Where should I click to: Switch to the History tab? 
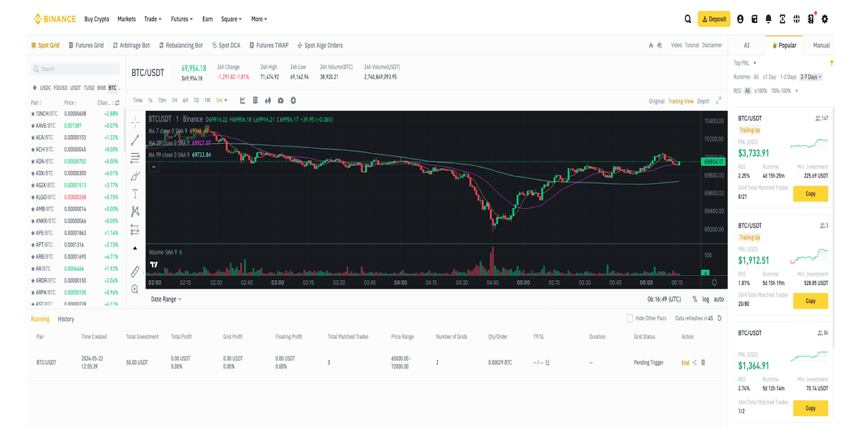pyautogui.click(x=66, y=319)
